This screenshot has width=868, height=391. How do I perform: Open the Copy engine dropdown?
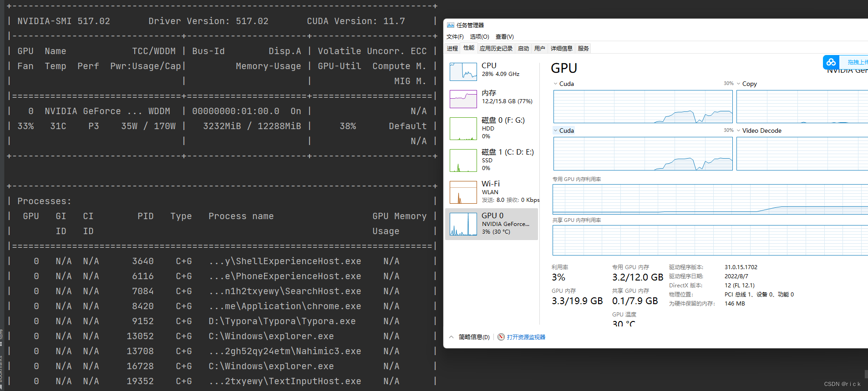point(746,84)
